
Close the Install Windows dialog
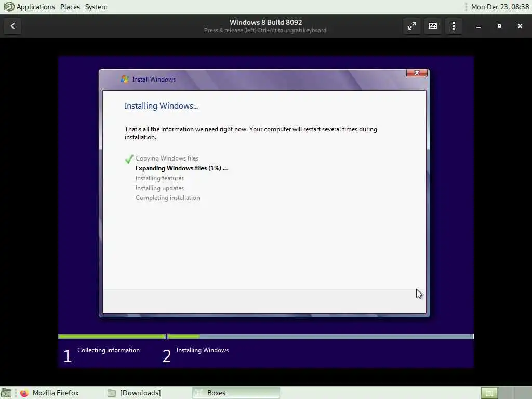pyautogui.click(x=417, y=73)
